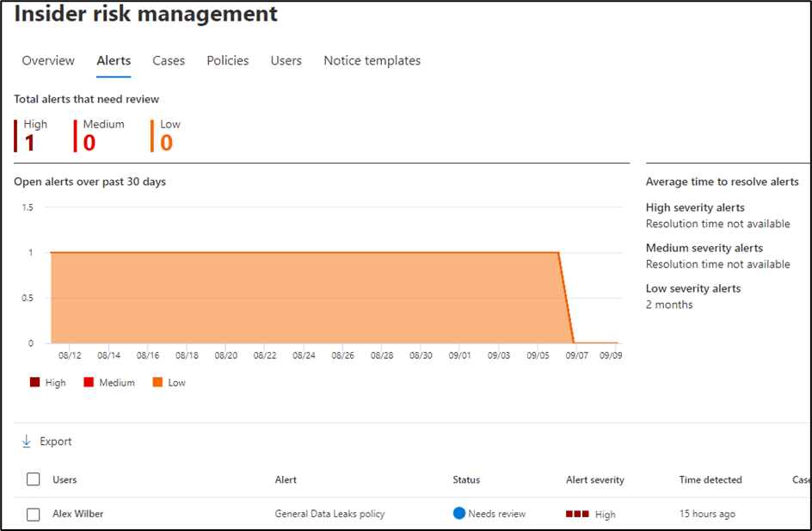Sort by the Alert severity column header
812x531 pixels.
594,479
